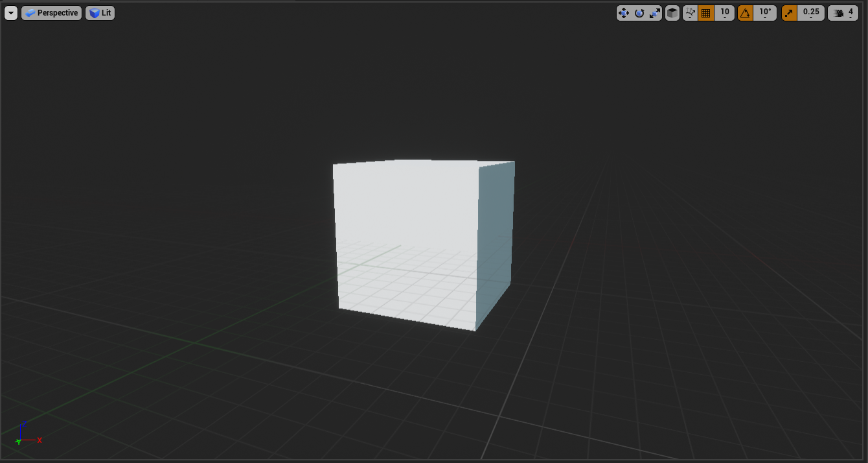Viewport: 868px width, 463px height.
Task: Toggle grid snapping on or off
Action: coord(705,13)
